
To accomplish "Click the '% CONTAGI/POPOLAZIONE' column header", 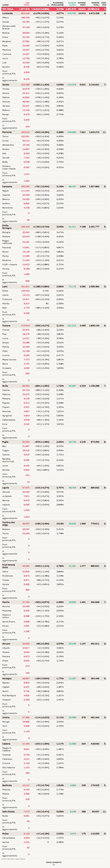I will (x=58, y=4).
